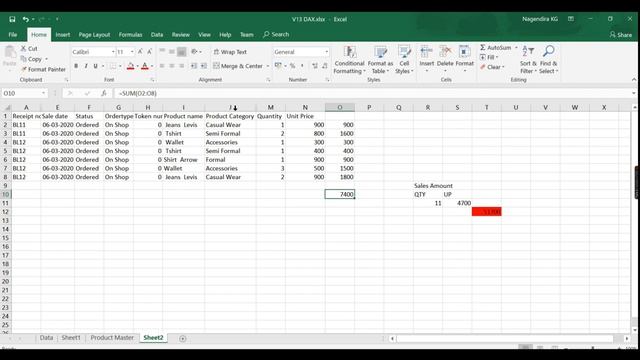This screenshot has width=640, height=360.
Task: Click the Share button
Action: (x=621, y=35)
